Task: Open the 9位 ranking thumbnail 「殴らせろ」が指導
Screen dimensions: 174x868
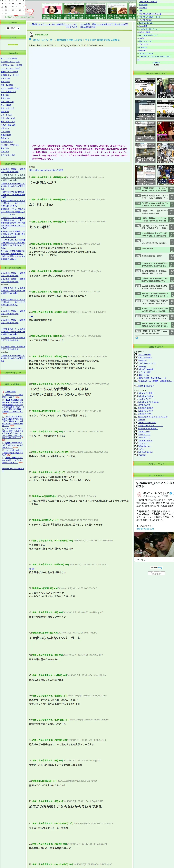Action: pos(145,175)
